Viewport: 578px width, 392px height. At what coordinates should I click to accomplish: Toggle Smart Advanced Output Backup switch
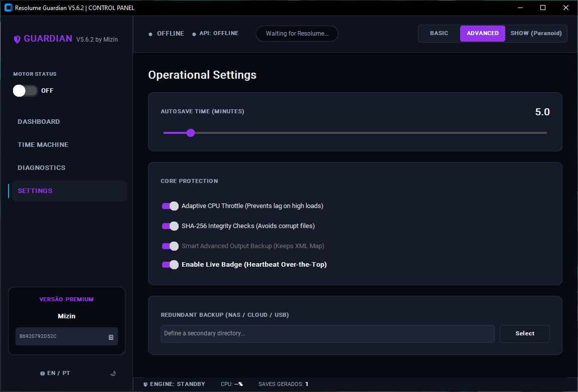click(x=170, y=246)
